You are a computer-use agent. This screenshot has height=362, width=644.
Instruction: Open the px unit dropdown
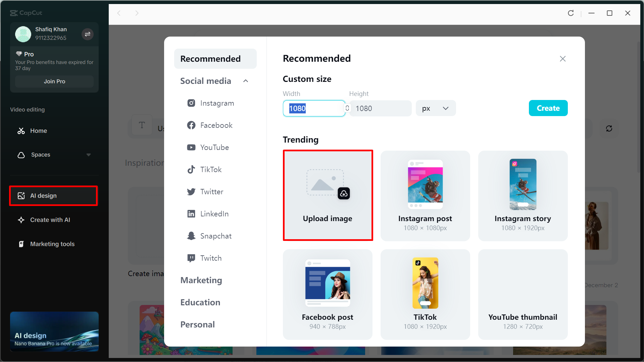coord(435,108)
